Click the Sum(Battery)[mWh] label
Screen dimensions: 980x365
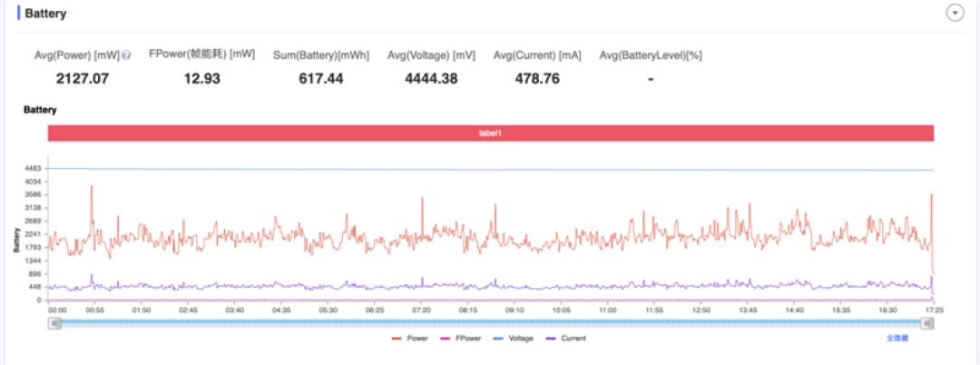click(321, 55)
